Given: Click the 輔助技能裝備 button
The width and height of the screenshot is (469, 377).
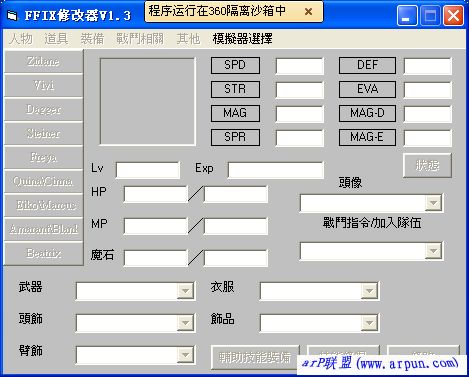Looking at the screenshot, I should click(255, 357).
